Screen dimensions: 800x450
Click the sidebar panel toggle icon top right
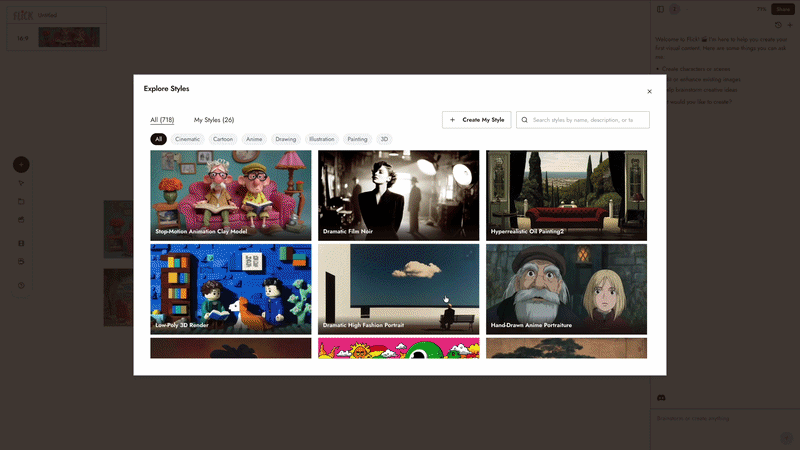[x=661, y=9]
